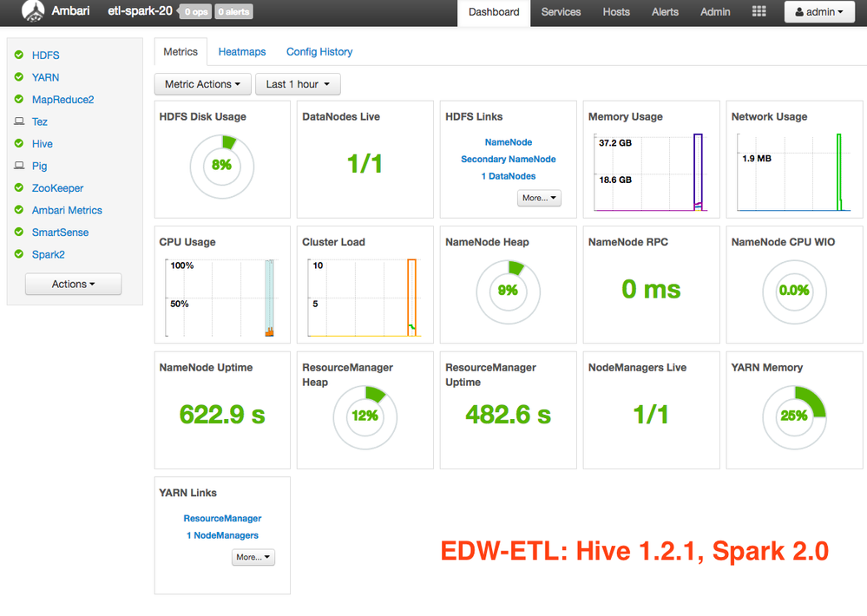
Task: Go to the Alerts section in the navbar
Action: coord(665,12)
